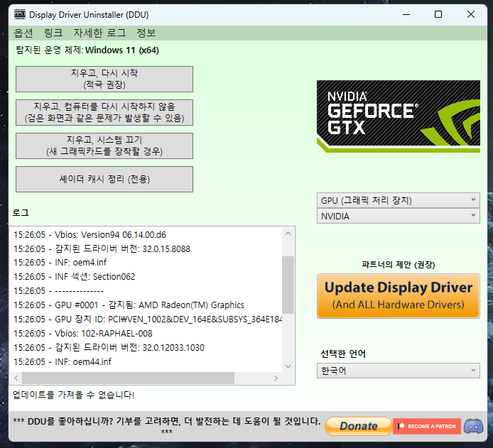The image size is (493, 448).
Task: Expand the GPU (그래픽 처리 장치) device type dropdown
Action: pyautogui.click(x=399, y=200)
